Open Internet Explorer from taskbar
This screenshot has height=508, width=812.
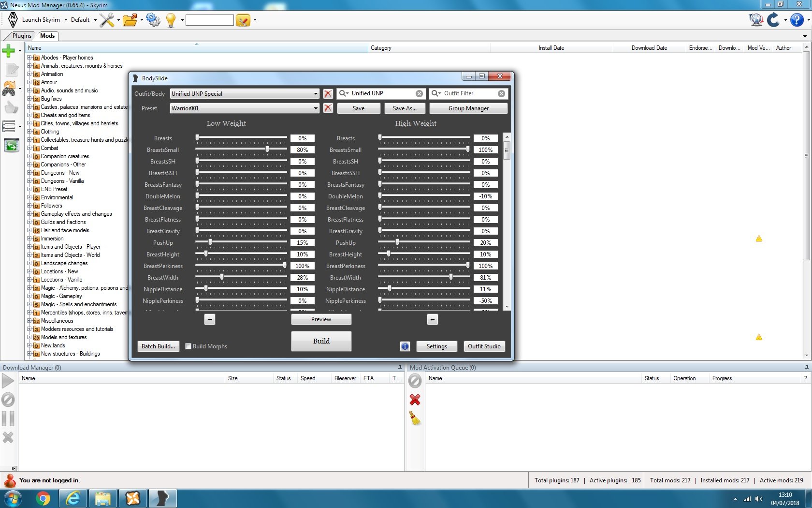pos(73,498)
